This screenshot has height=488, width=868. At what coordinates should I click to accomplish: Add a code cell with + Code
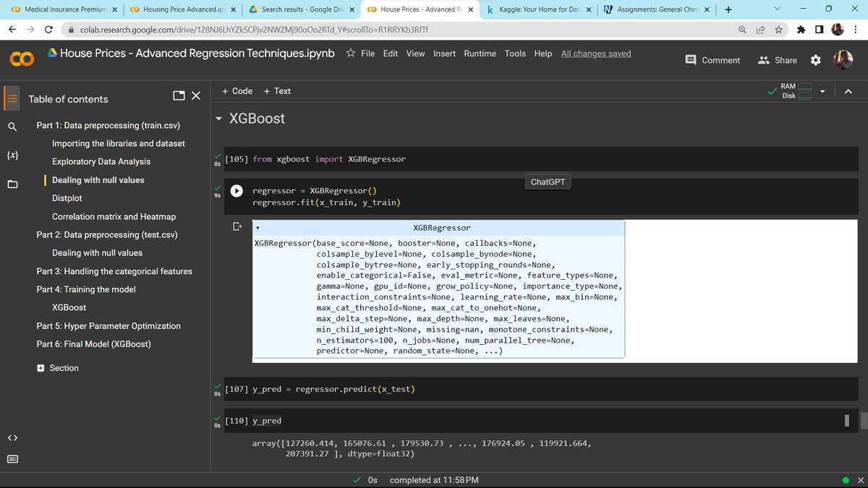[x=237, y=91]
